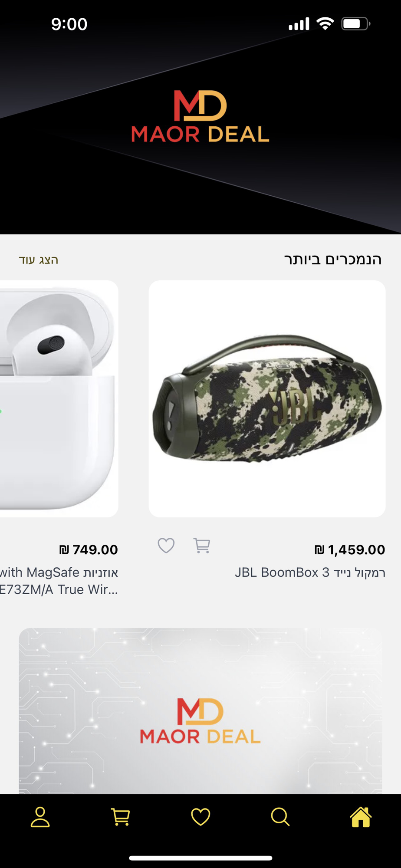Open the Wishlist heart tab in bottom bar
Image resolution: width=401 pixels, height=868 pixels.
click(x=200, y=817)
